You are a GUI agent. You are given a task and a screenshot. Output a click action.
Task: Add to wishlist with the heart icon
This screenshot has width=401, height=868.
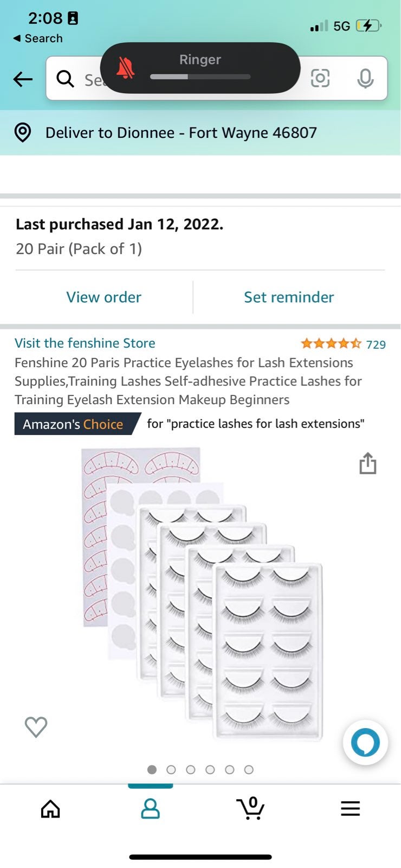click(x=36, y=727)
